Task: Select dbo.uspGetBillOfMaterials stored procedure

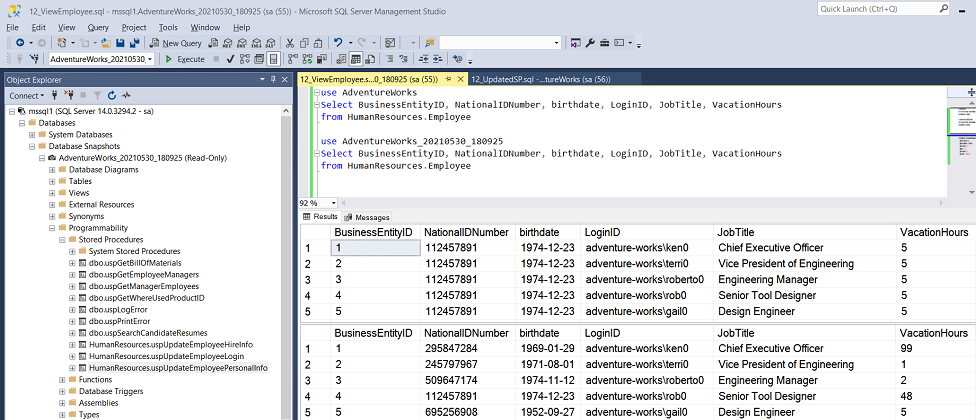Action: point(135,263)
